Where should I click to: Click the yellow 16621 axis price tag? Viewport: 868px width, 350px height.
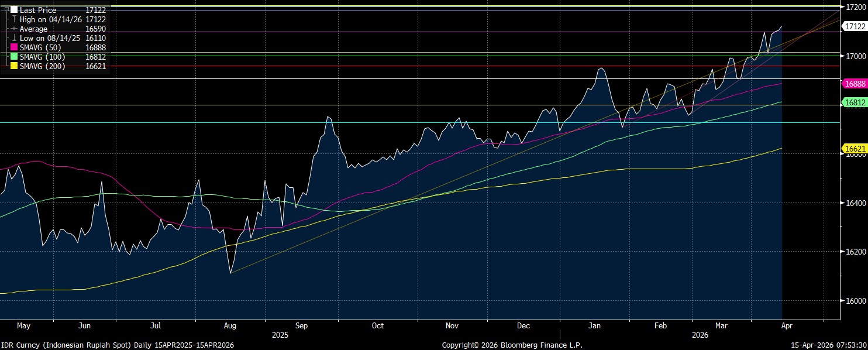[x=855, y=149]
